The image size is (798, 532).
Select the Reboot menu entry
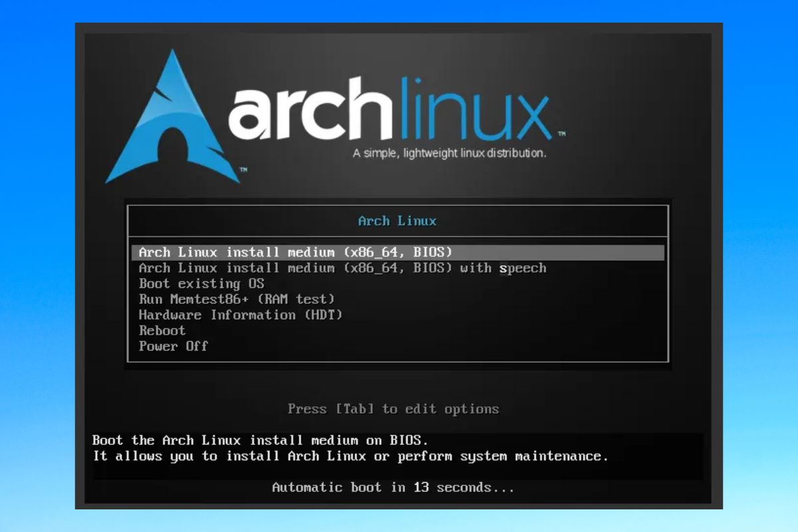162,331
